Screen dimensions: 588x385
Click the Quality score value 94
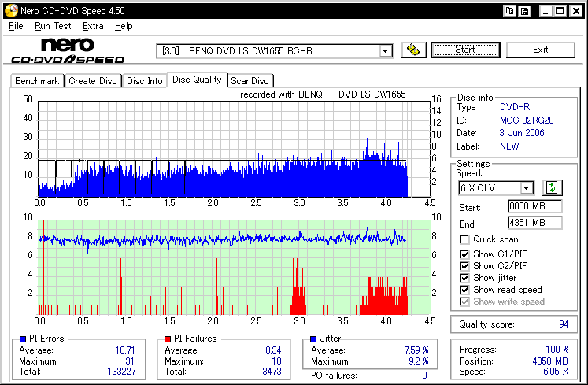(x=564, y=324)
